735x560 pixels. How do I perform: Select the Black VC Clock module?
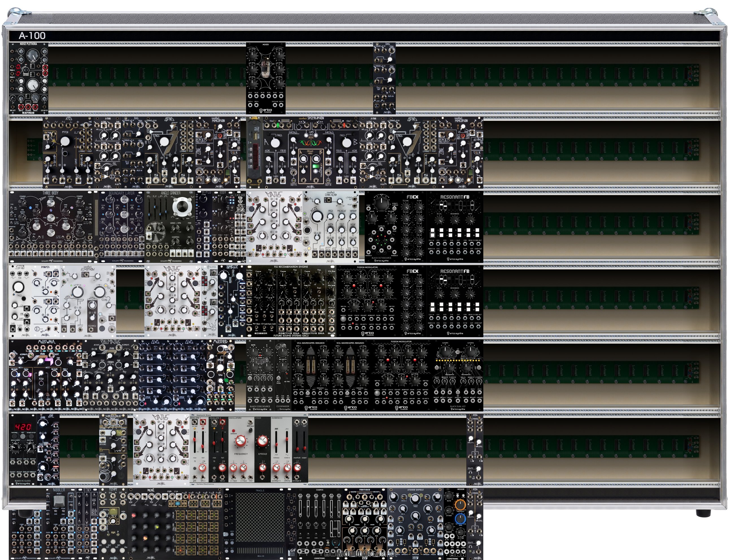[23, 450]
